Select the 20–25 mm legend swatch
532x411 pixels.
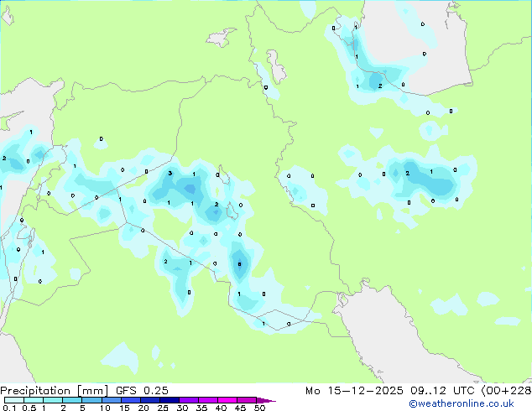coord(150,400)
